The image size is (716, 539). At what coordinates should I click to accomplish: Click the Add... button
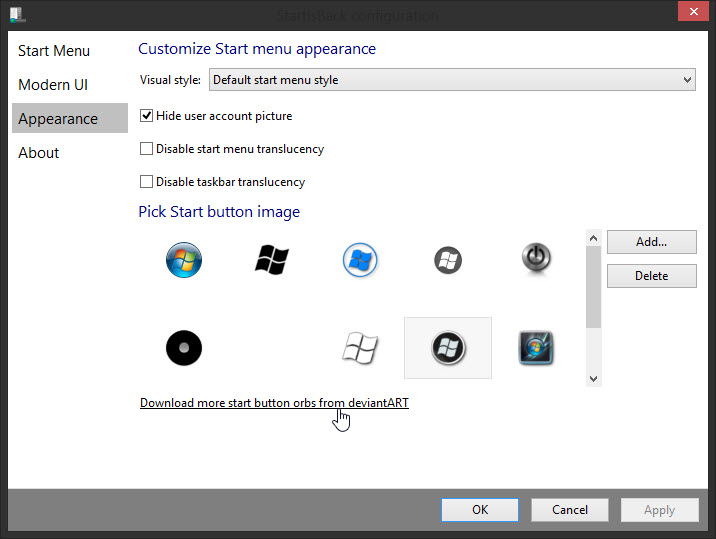[652, 242]
